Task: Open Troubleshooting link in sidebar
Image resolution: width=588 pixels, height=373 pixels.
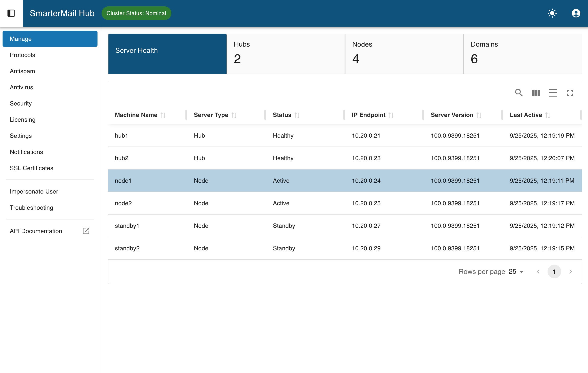Action: tap(32, 208)
